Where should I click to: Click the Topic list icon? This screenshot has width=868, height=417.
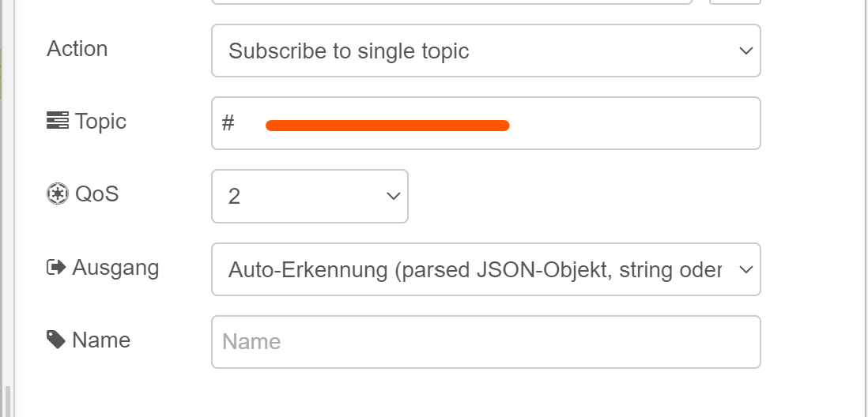pyautogui.click(x=58, y=120)
